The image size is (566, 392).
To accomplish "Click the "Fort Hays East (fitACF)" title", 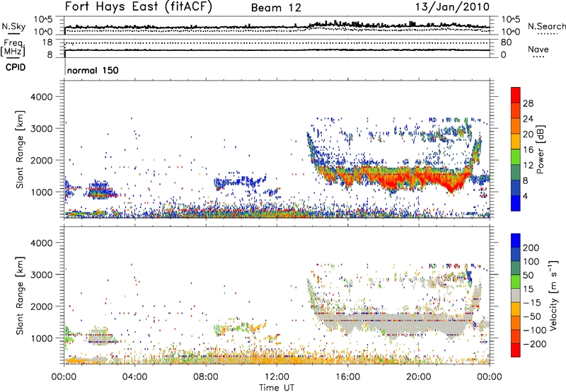I will pos(139,6).
